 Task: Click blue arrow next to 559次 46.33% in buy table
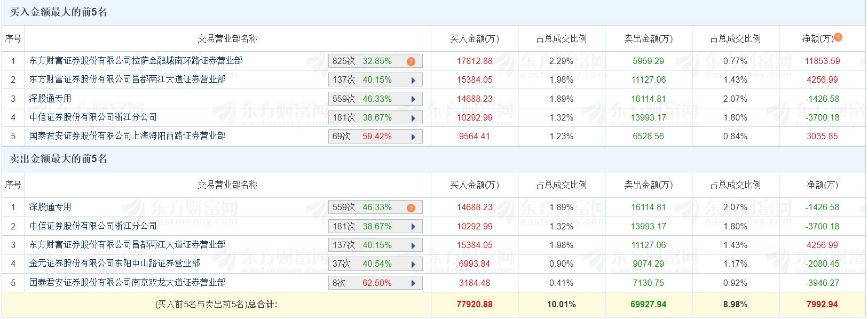413,99
